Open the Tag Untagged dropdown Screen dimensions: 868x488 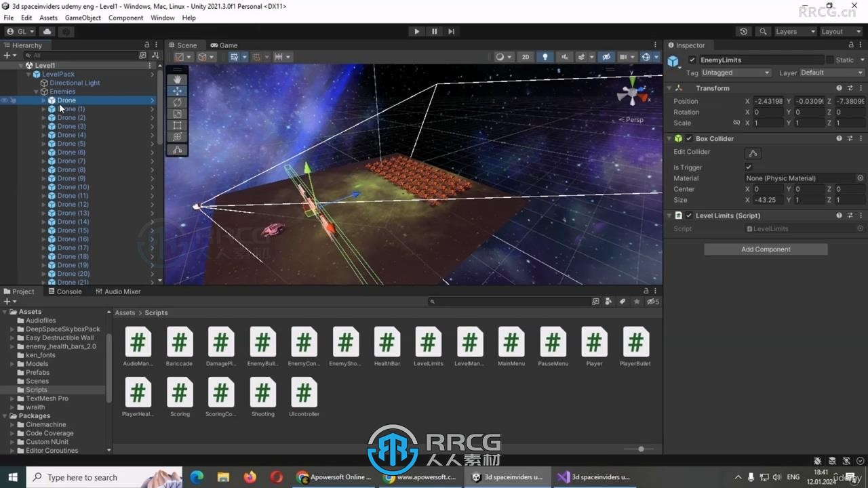coord(736,73)
